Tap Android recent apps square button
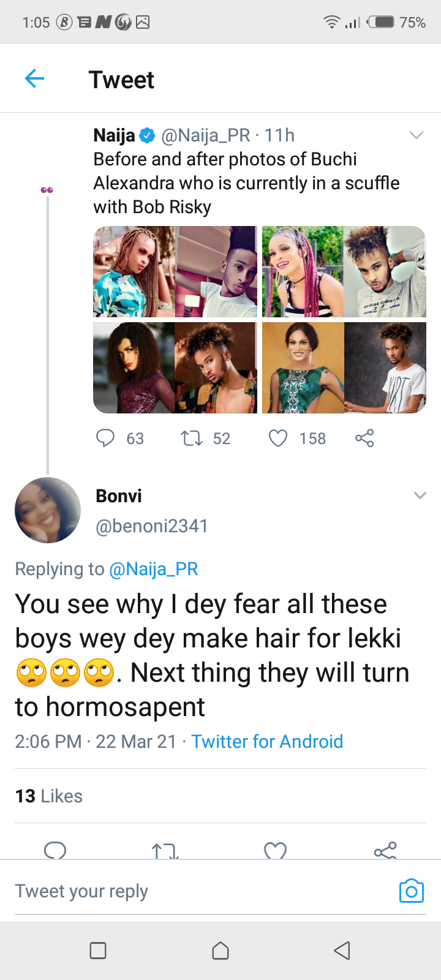 coord(98,951)
